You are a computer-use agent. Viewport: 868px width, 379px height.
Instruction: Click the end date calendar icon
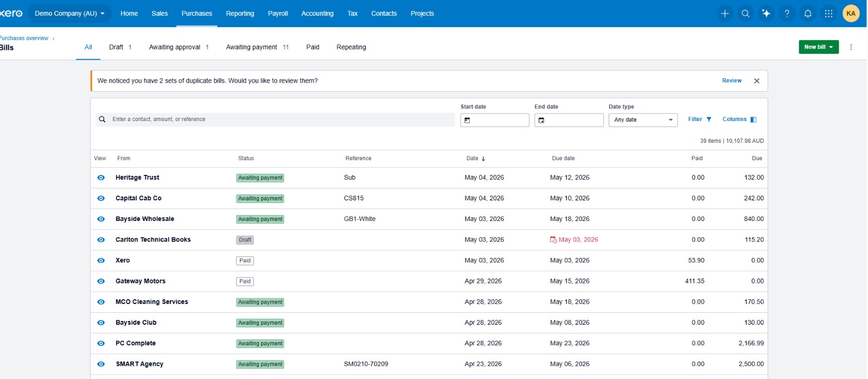point(541,120)
